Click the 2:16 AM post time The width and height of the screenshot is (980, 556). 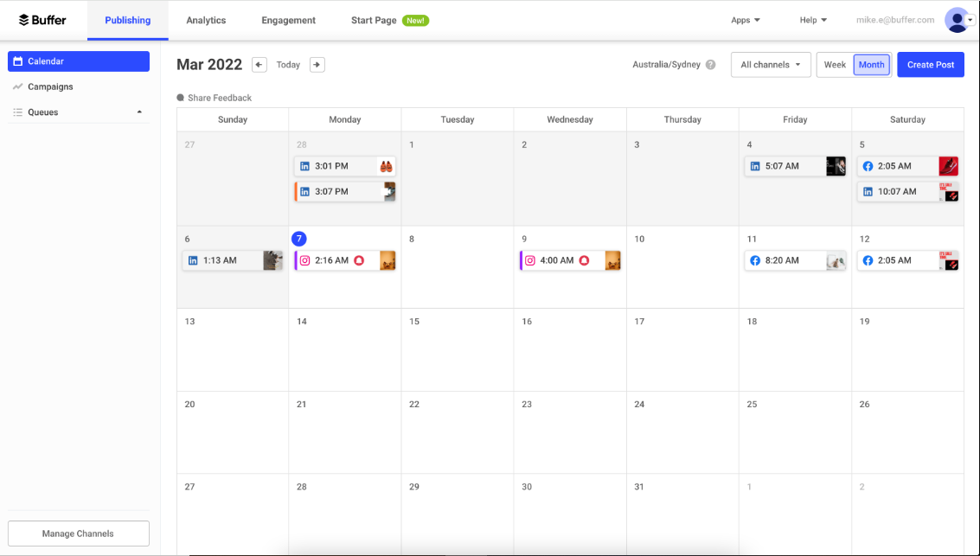(x=331, y=260)
